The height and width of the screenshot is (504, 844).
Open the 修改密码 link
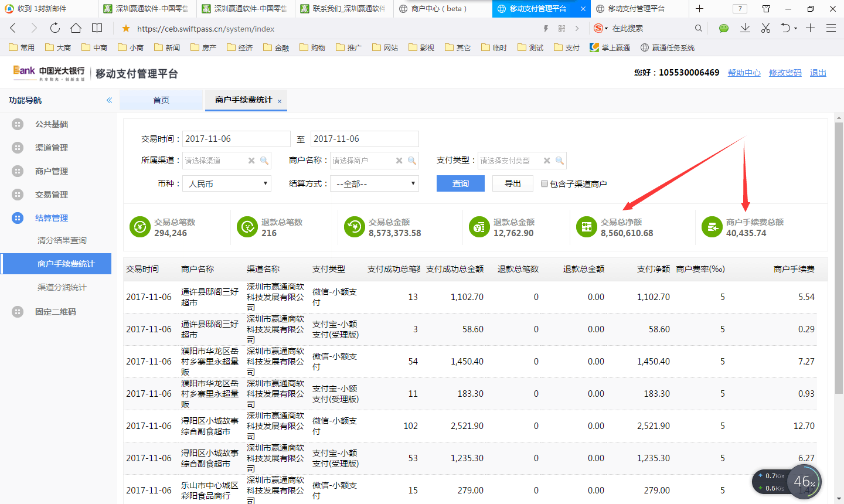point(785,73)
